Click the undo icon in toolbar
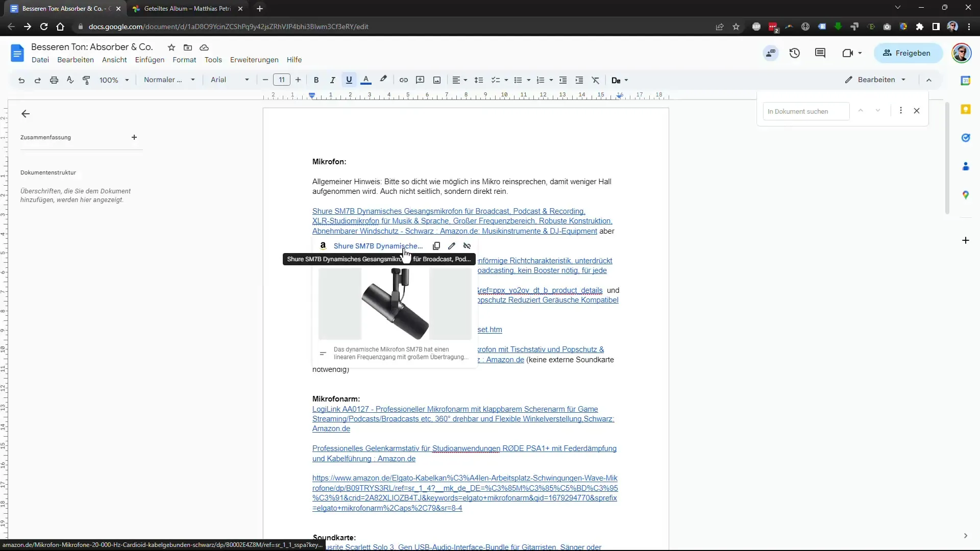Screen dimensions: 980x551 [x=21, y=80]
